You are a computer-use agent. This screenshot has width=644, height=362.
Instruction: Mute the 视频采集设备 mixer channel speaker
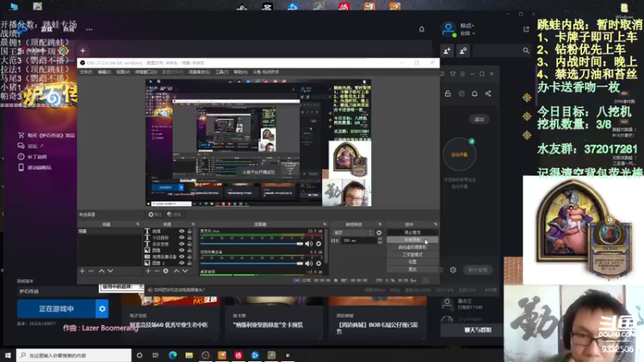pos(308,264)
